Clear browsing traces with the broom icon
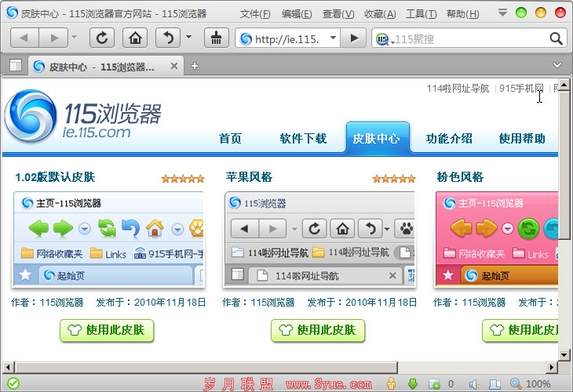 pyautogui.click(x=217, y=38)
